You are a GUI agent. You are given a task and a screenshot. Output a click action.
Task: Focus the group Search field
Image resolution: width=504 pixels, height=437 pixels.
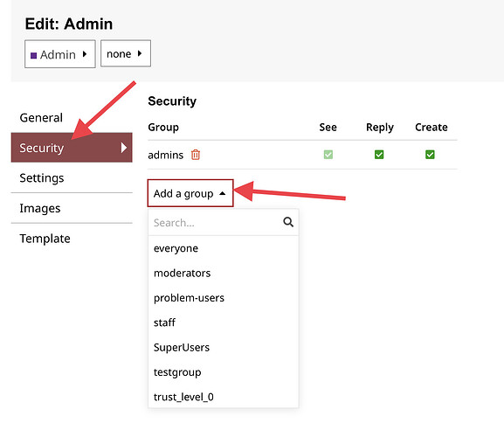[224, 222]
